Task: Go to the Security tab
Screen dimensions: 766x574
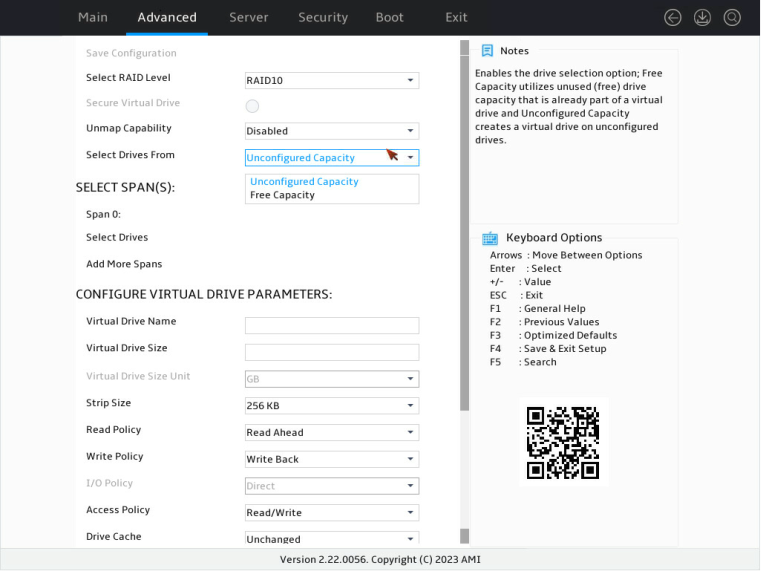Action: click(x=325, y=18)
